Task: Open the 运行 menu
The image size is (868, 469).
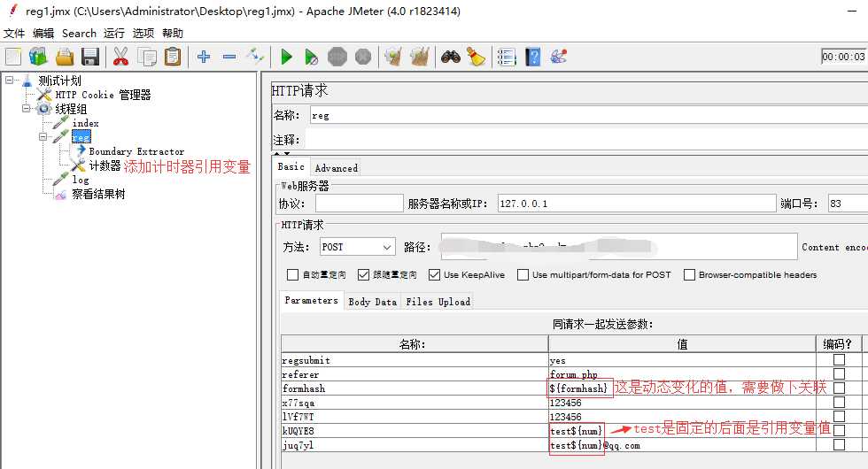Action: point(114,34)
